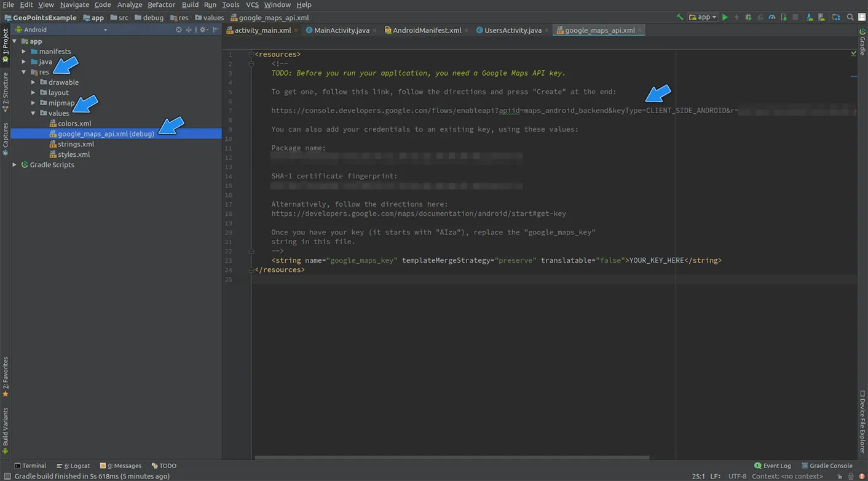Open the Messages tool window
Image resolution: width=868 pixels, height=481 pixels.
coord(120,466)
